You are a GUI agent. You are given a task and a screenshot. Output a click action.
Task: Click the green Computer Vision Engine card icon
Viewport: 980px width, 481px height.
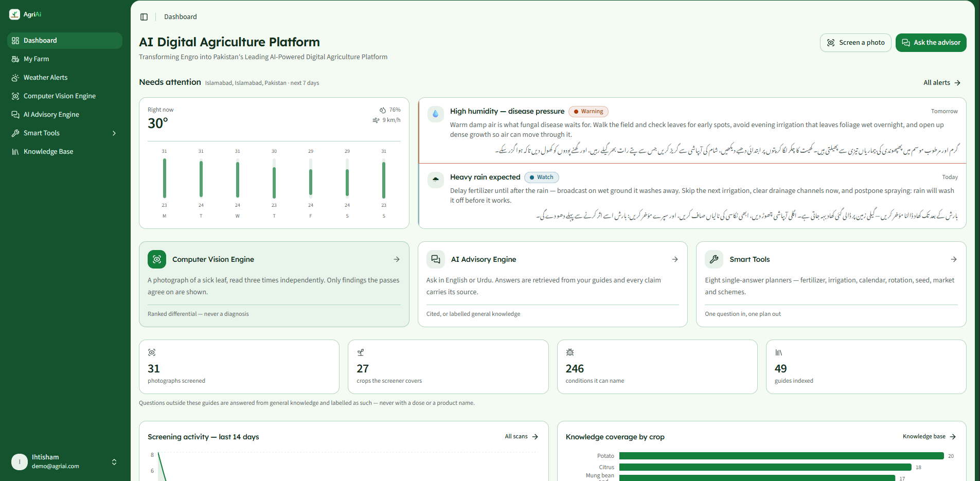(157, 259)
